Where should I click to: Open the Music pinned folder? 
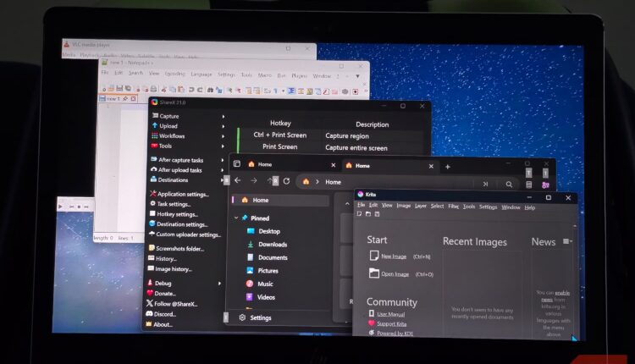coord(260,284)
